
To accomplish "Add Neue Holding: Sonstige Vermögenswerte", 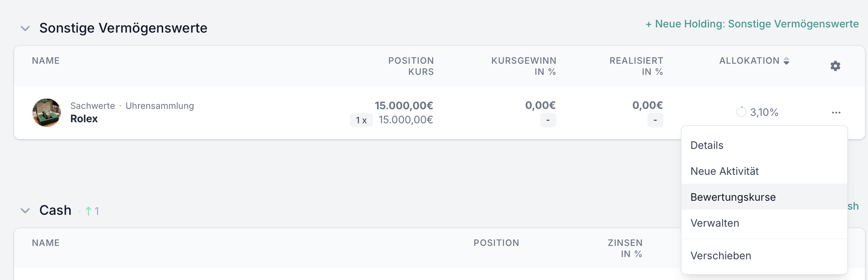I will point(752,24).
